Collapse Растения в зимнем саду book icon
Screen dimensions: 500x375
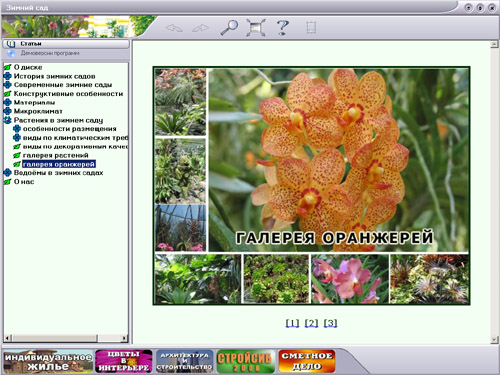tap(8, 120)
